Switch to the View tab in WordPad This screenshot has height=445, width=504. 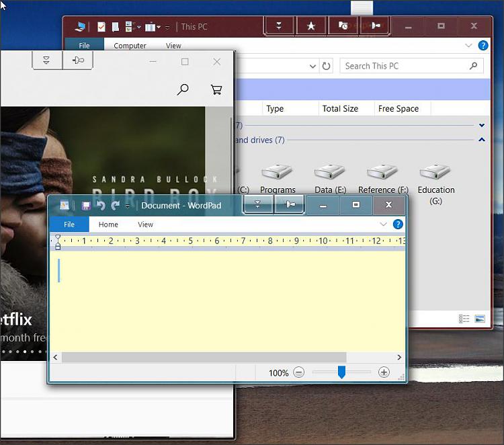[145, 225]
